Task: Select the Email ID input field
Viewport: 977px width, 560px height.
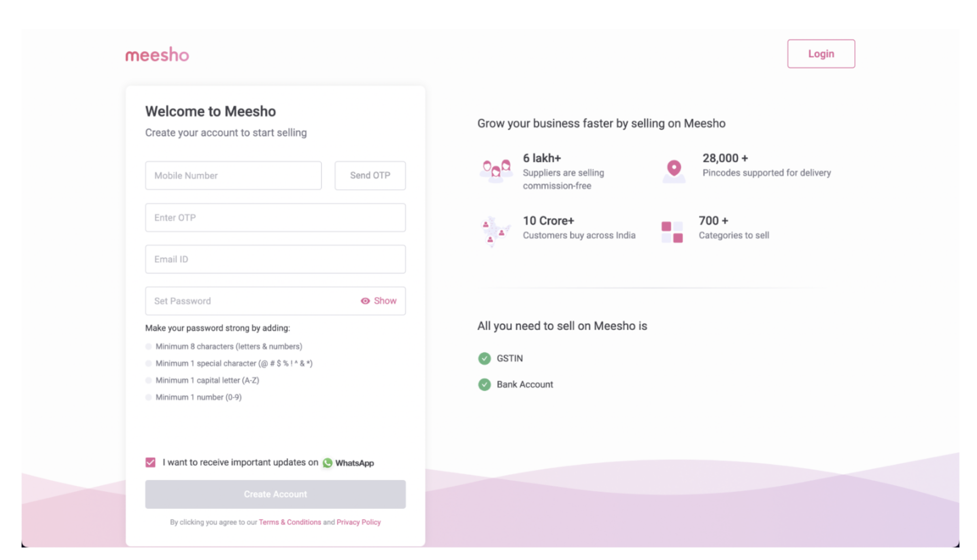Action: tap(275, 259)
